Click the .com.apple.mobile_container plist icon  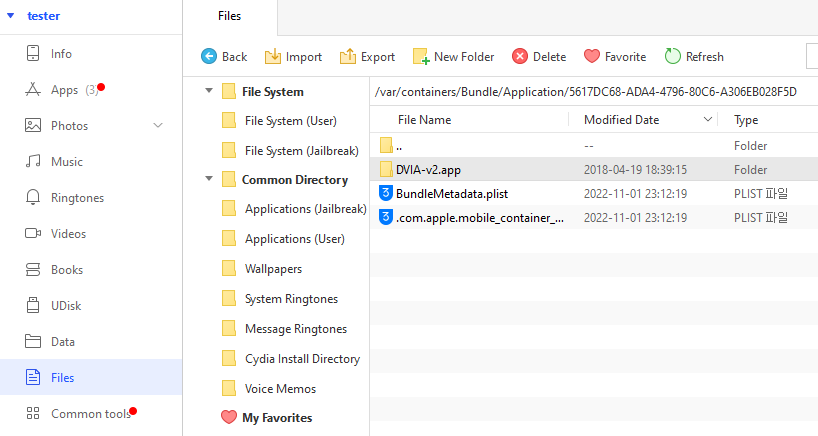[386, 217]
